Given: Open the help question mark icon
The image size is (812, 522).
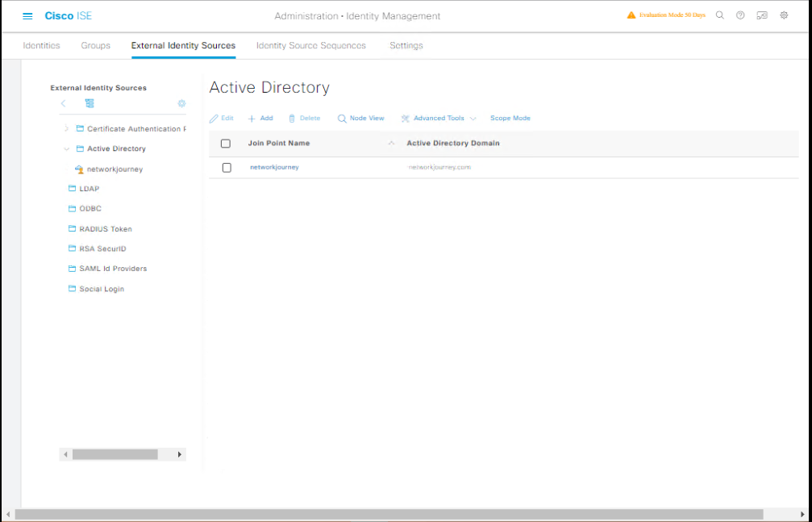Looking at the screenshot, I should 740,15.
